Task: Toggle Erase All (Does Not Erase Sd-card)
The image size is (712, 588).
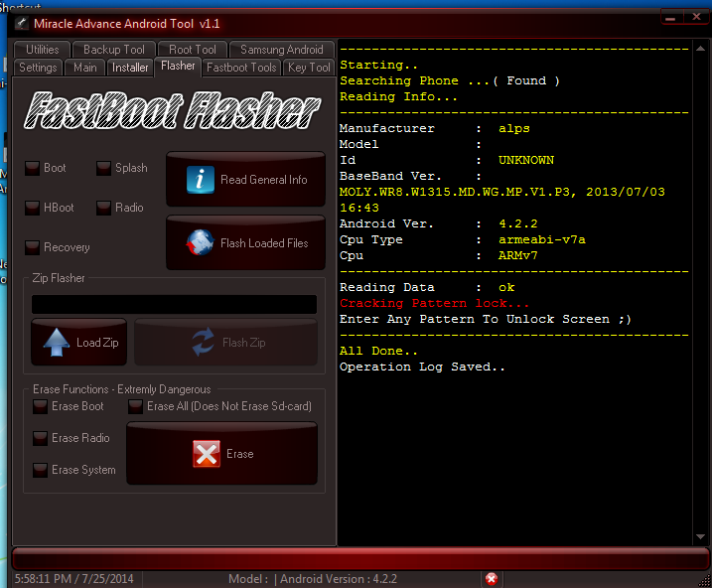Action: (135, 406)
